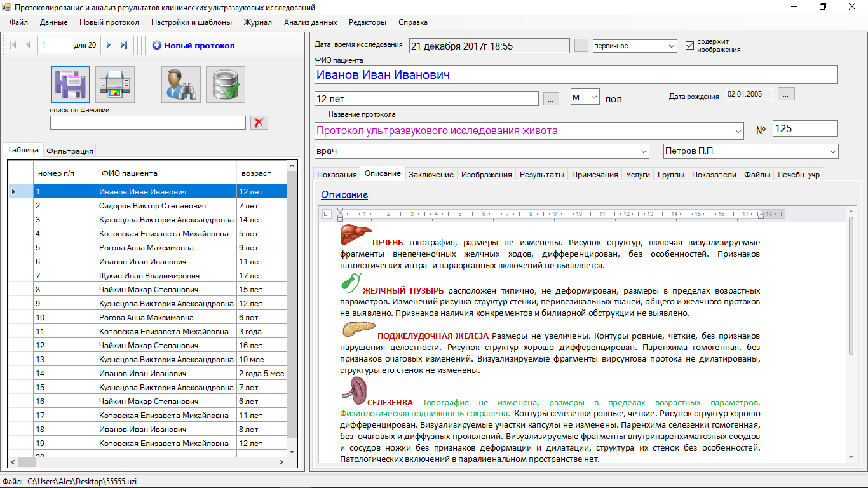The image size is (868, 488).
Task: Go to next record arrow
Action: 109,45
